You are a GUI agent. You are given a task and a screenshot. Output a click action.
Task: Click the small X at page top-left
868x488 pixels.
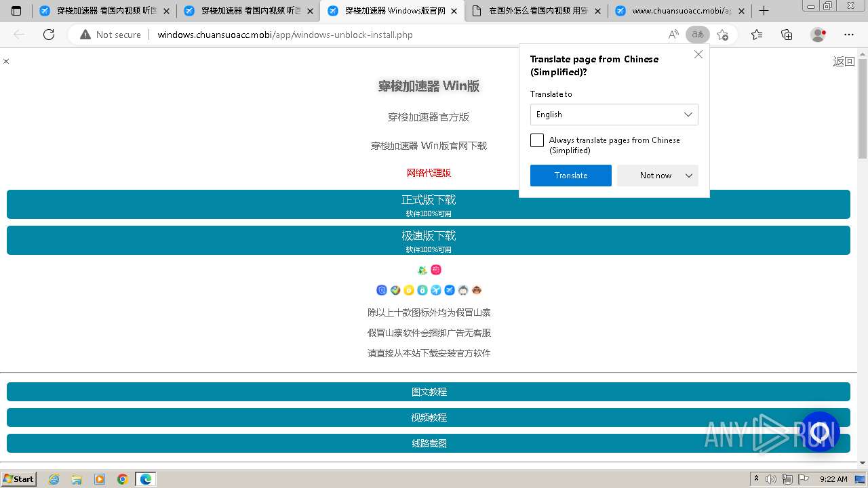point(6,61)
